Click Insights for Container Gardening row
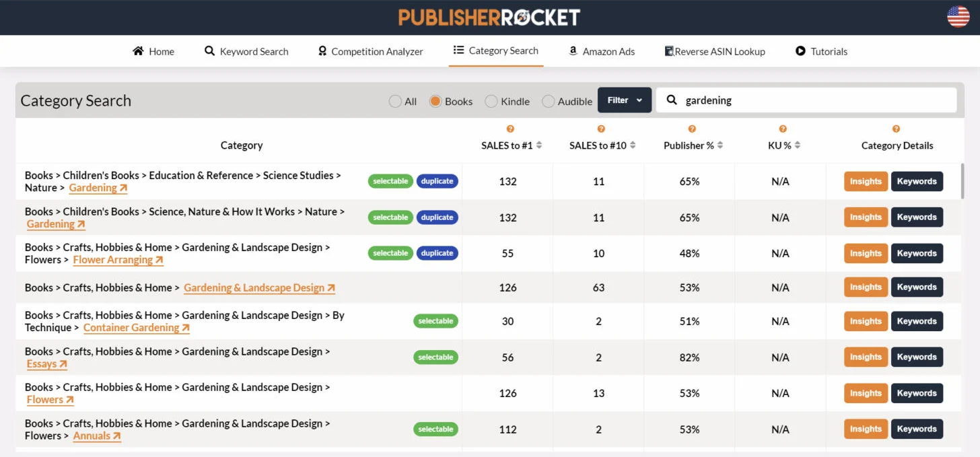 pyautogui.click(x=866, y=321)
